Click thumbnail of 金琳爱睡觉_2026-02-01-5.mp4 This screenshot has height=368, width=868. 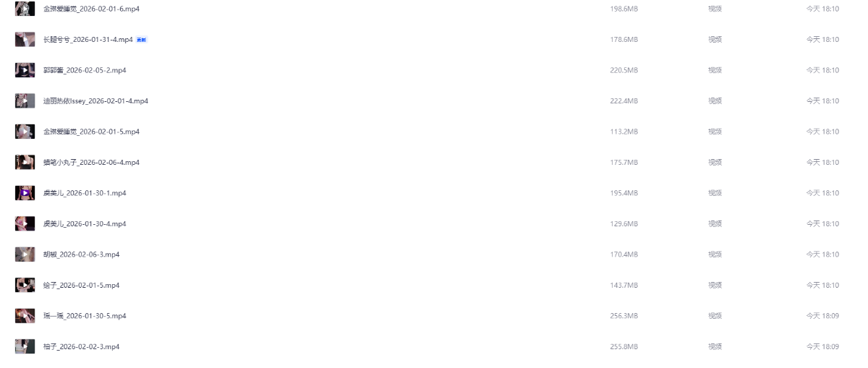[25, 132]
